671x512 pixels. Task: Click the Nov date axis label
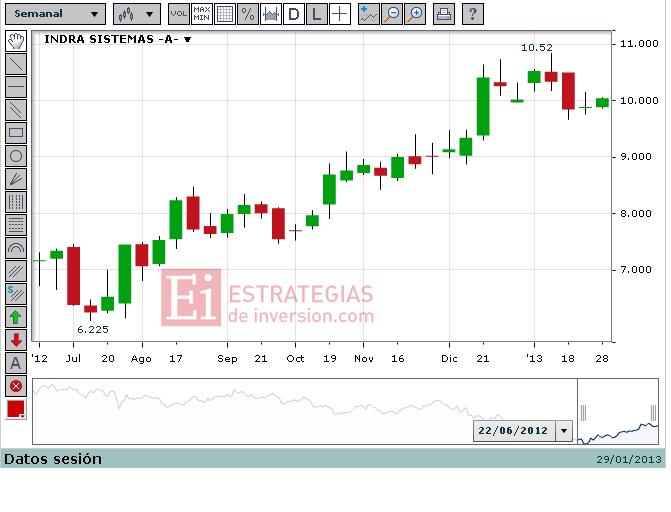364,358
